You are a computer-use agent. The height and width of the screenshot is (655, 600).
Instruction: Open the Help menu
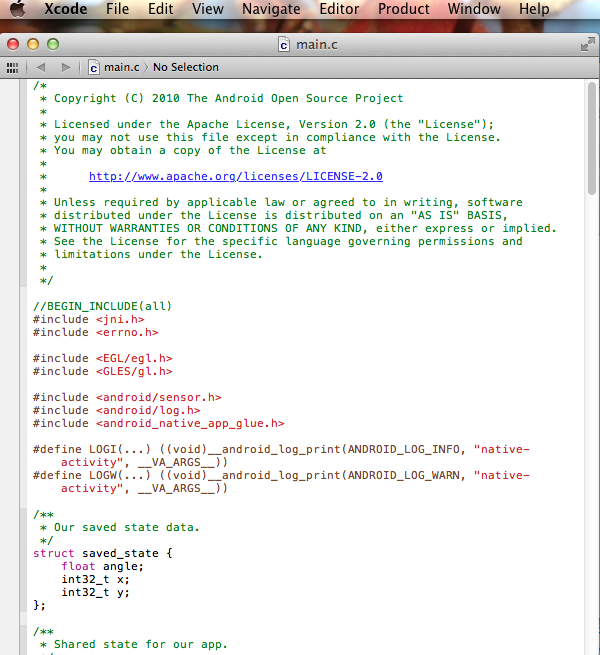pyautogui.click(x=534, y=9)
